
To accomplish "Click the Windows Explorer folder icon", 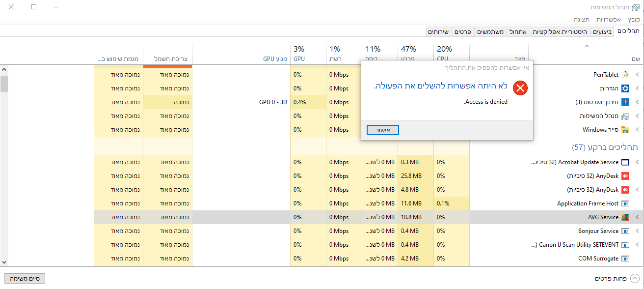I will (625, 130).
